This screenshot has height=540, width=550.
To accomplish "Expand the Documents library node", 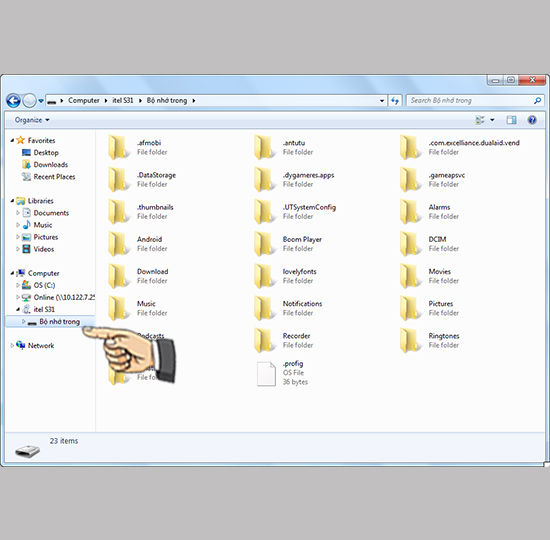I will coord(18,213).
